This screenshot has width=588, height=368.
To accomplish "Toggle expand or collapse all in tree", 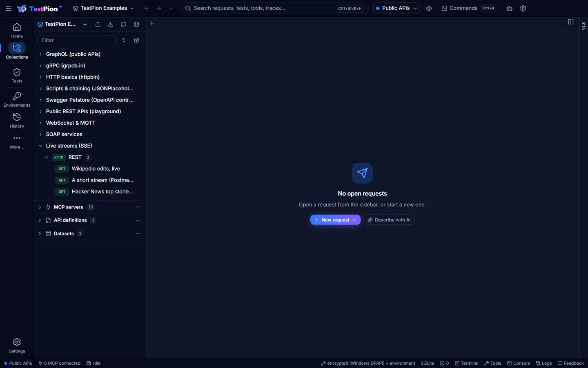I will [124, 40].
